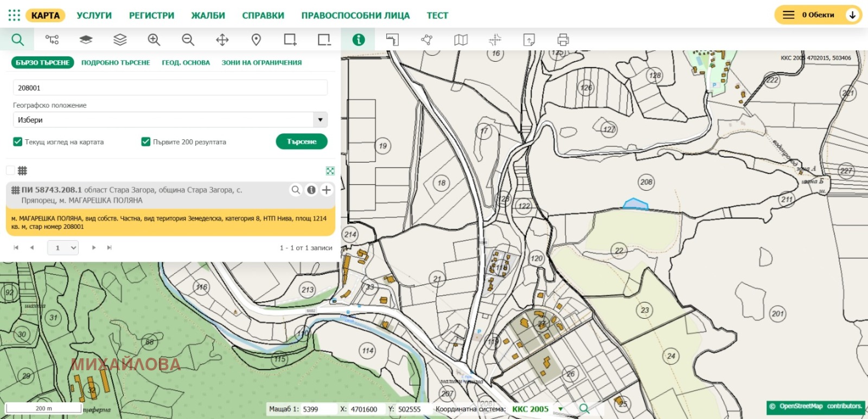Image resolution: width=868 pixels, height=419 pixels.
Task: Tick the select-all results checkbox
Action: point(10,171)
